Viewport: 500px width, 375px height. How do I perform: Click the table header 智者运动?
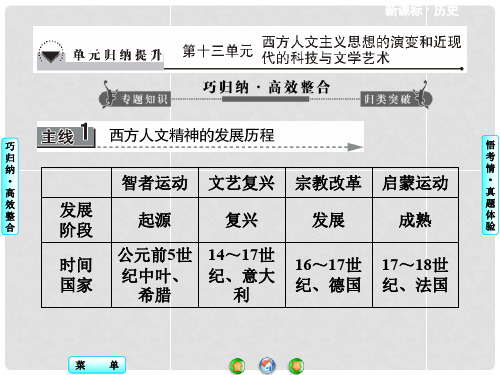(155, 183)
